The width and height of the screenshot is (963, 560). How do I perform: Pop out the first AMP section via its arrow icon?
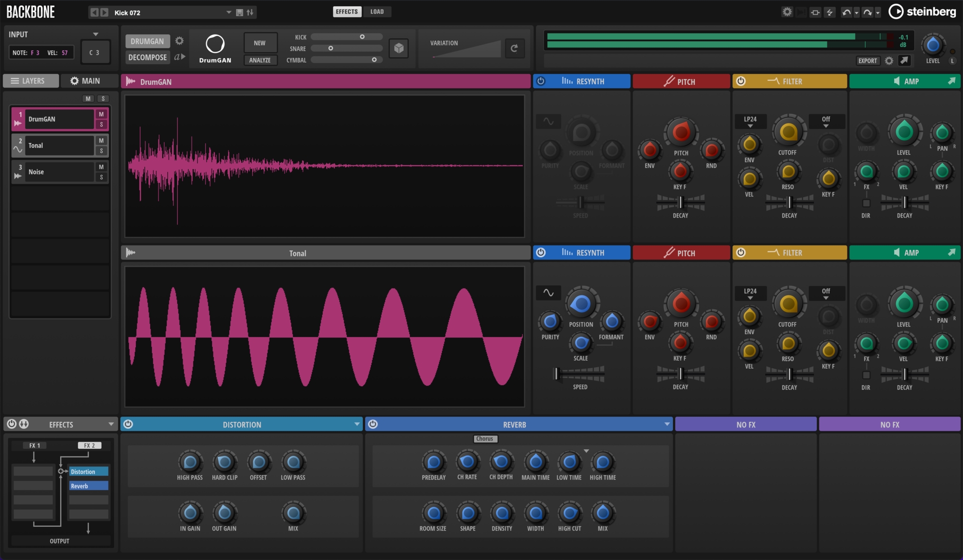(x=952, y=81)
